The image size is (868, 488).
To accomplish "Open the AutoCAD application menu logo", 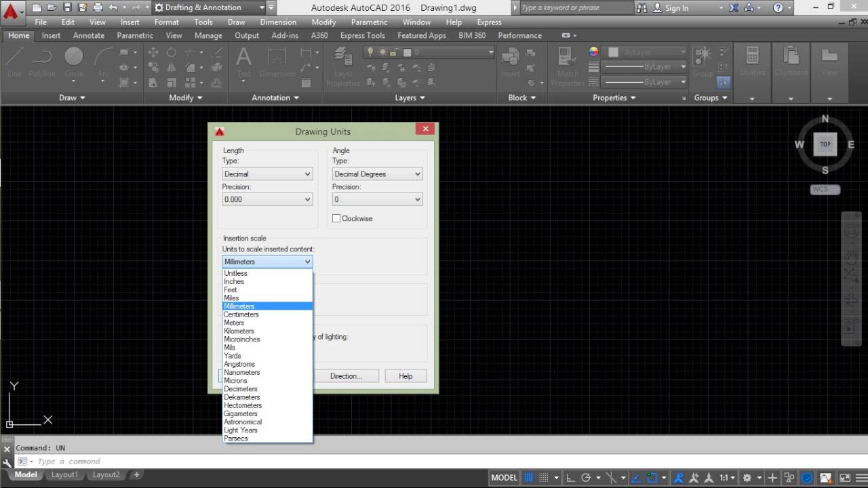I will click(12, 12).
